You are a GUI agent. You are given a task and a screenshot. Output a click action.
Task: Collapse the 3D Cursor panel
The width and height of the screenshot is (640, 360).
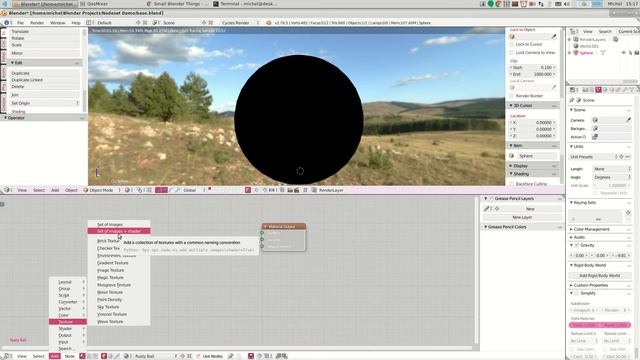click(x=532, y=106)
